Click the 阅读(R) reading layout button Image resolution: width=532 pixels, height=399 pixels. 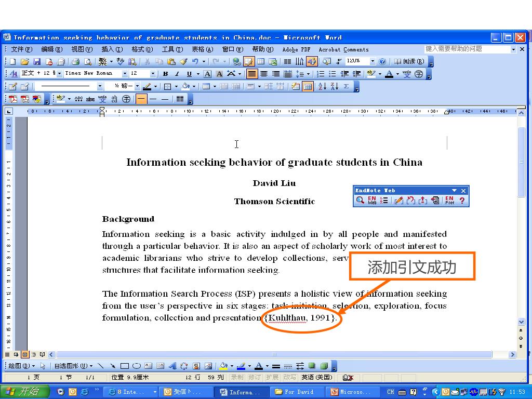pos(409,61)
